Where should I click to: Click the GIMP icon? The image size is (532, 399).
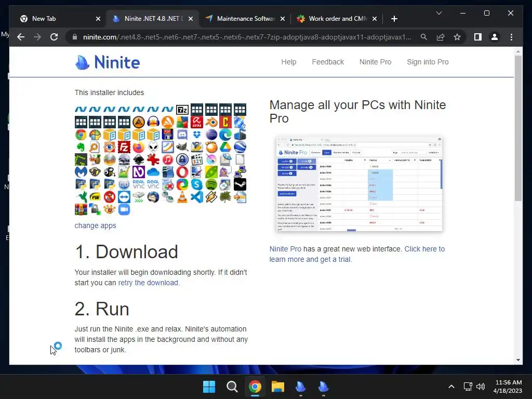point(182,147)
